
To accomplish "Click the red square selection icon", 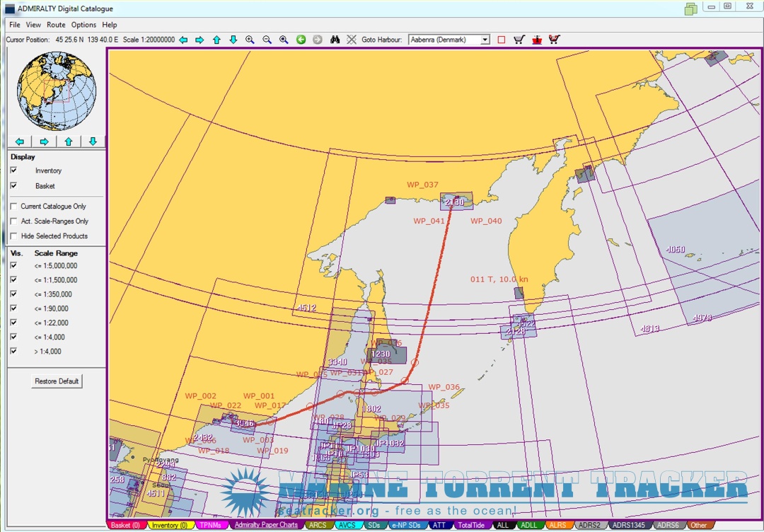I will pos(502,40).
